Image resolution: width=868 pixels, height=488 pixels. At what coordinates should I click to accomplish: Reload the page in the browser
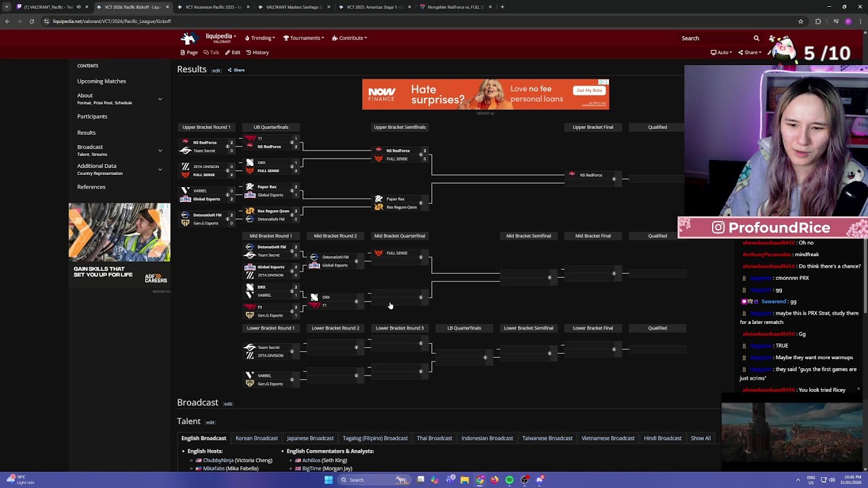coord(31,21)
